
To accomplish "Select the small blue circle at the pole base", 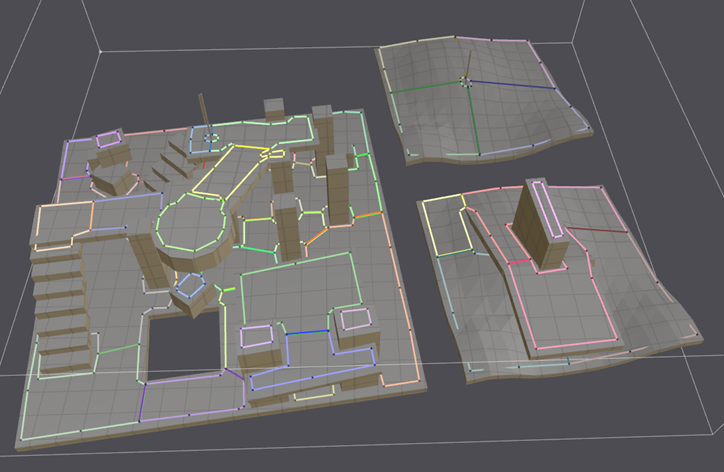I will 208,137.
